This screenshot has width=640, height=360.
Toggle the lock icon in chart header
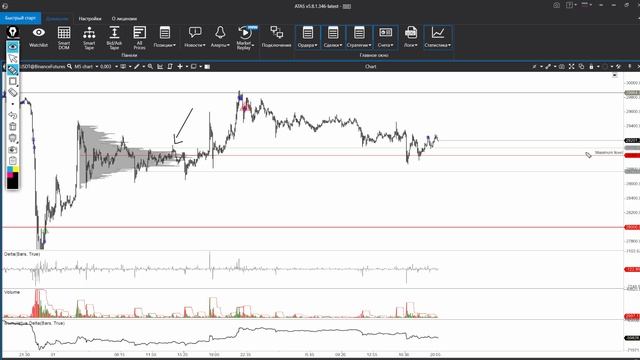591,67
